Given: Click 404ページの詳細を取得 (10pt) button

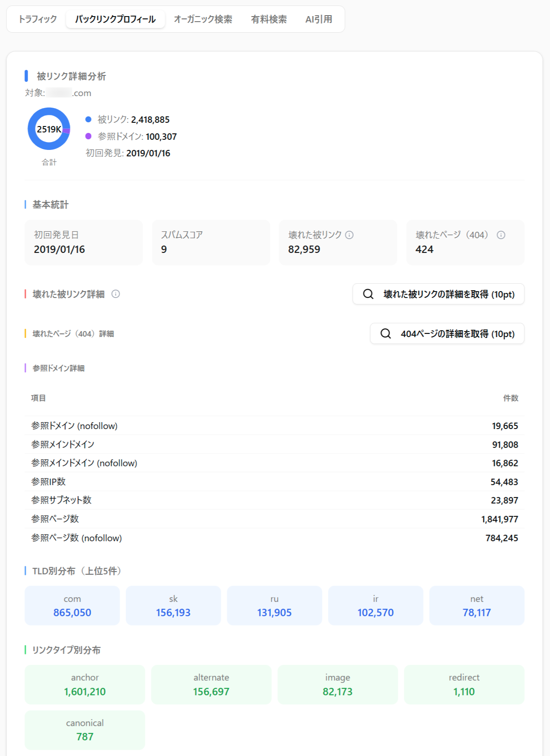Looking at the screenshot, I should pyautogui.click(x=447, y=333).
